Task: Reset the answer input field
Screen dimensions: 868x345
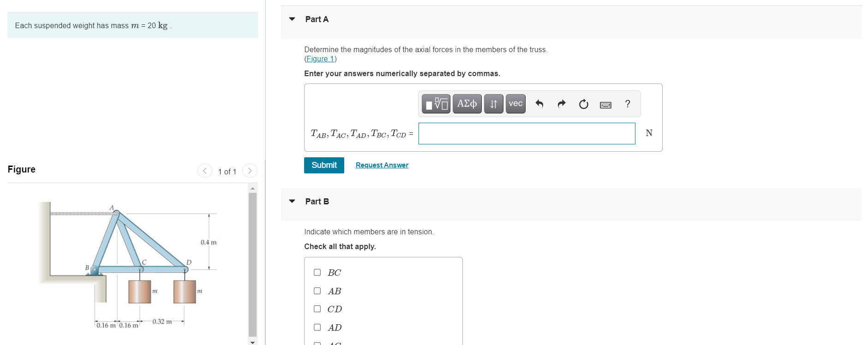Action: tap(583, 104)
